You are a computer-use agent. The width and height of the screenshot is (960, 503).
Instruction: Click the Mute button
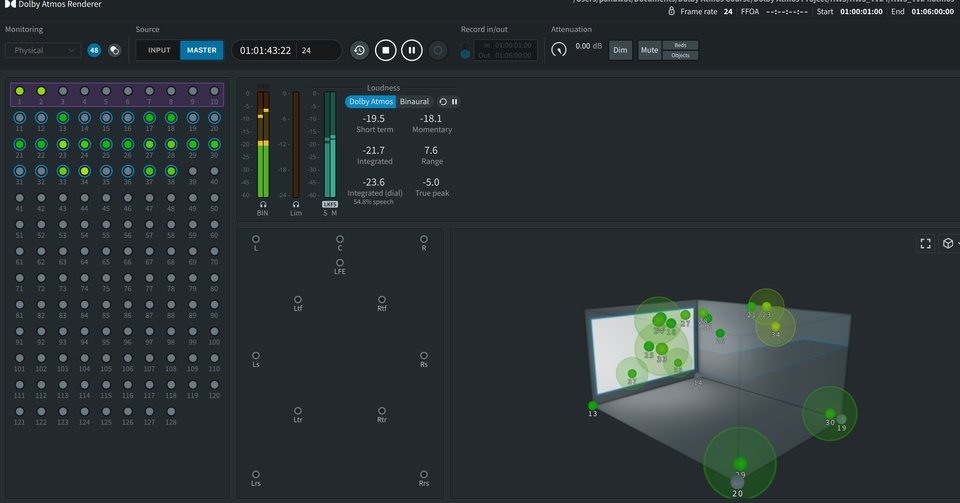coord(650,50)
